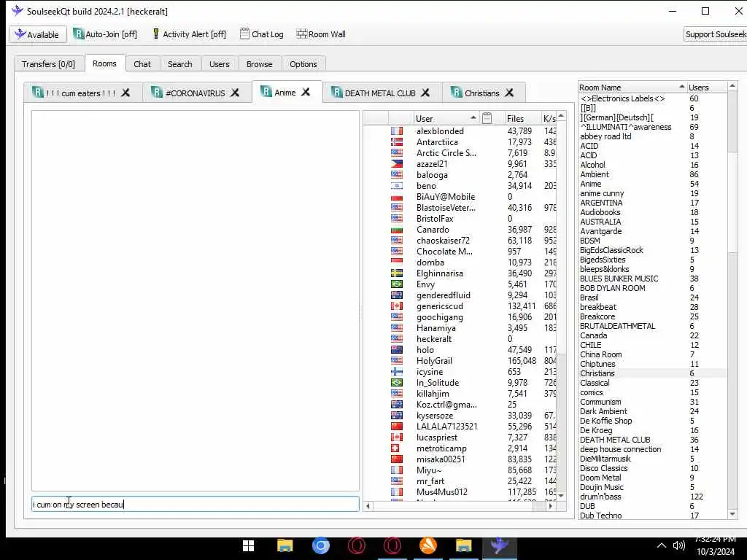
Task: Toggle Auto-Join off/on
Action: tap(105, 34)
